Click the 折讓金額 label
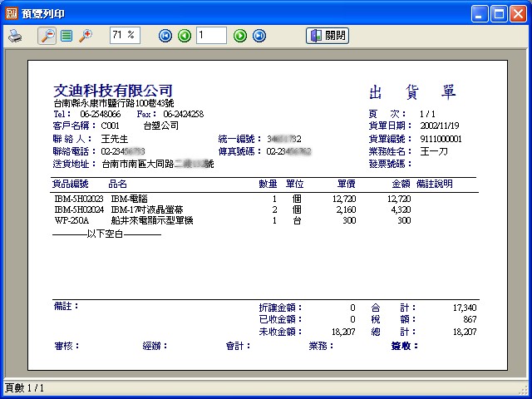This screenshot has width=532, height=399. pos(280,308)
